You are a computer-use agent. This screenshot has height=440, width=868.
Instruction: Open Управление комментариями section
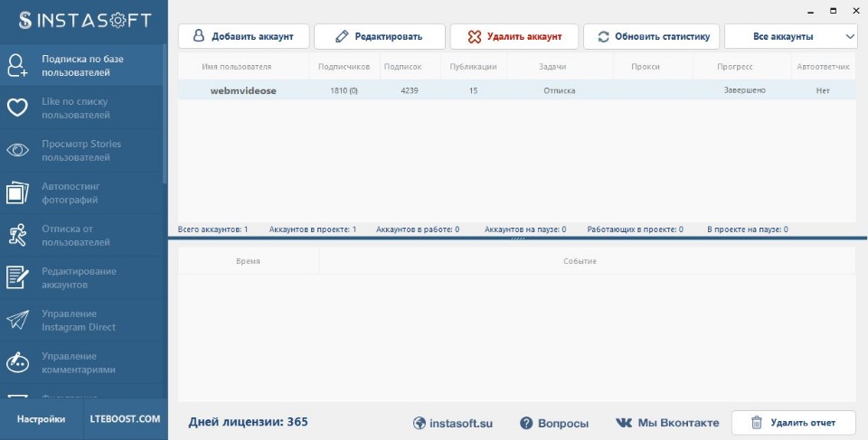(x=80, y=362)
